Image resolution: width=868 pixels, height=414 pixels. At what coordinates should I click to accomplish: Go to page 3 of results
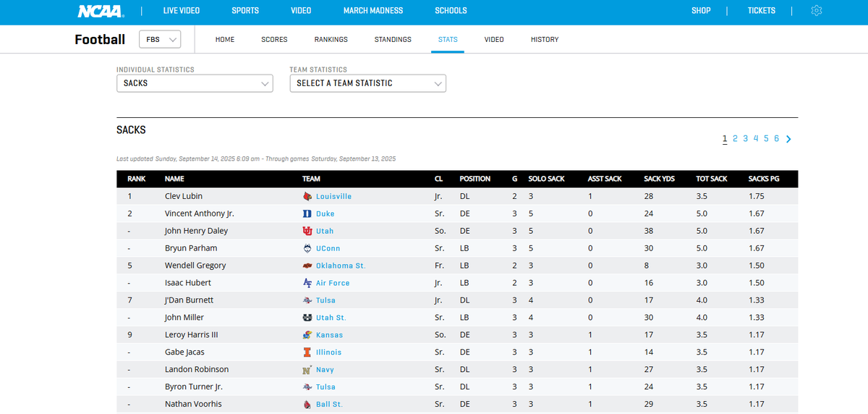(745, 138)
